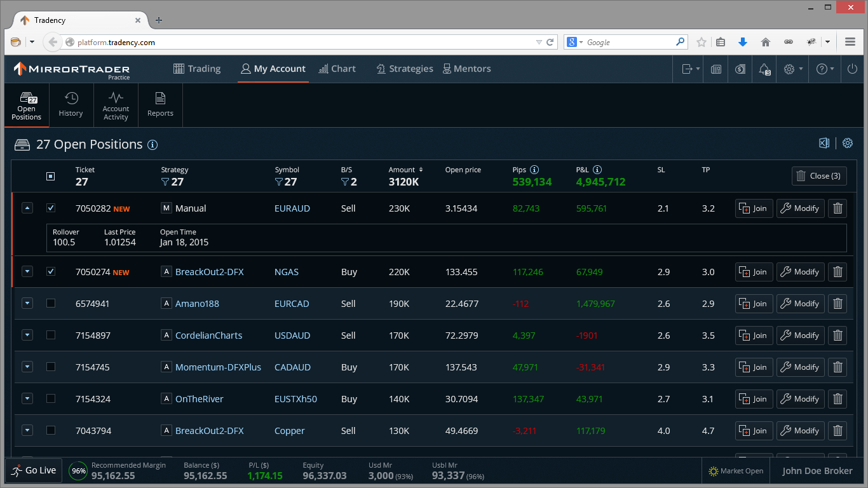Open the news feed newspaper icon
This screenshot has width=868, height=488.
point(716,69)
